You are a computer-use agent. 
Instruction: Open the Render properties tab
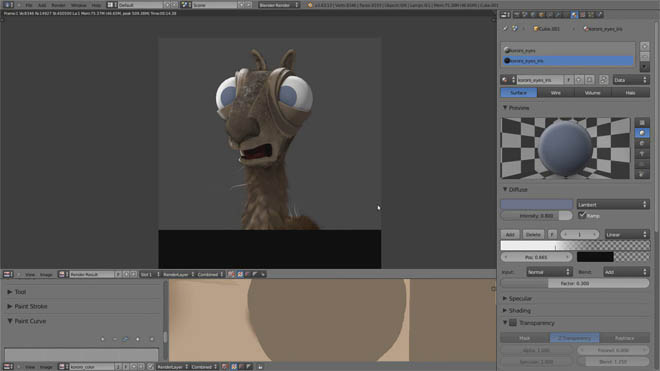click(x=516, y=15)
